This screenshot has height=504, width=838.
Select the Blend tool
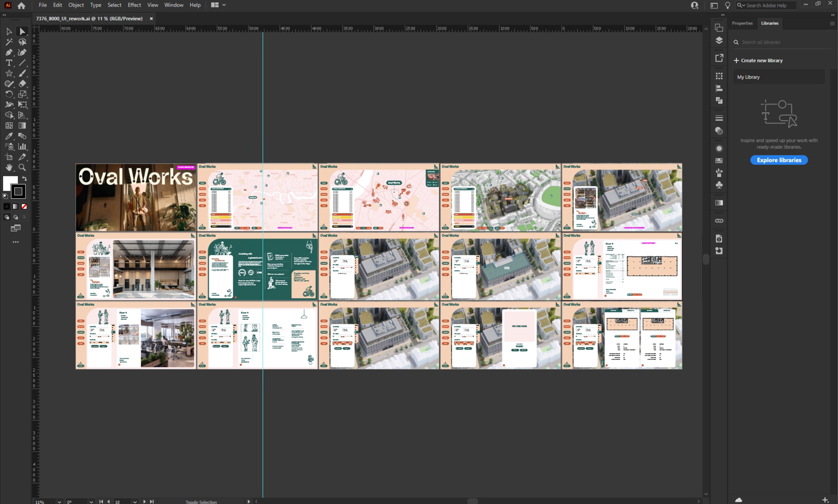point(22,136)
